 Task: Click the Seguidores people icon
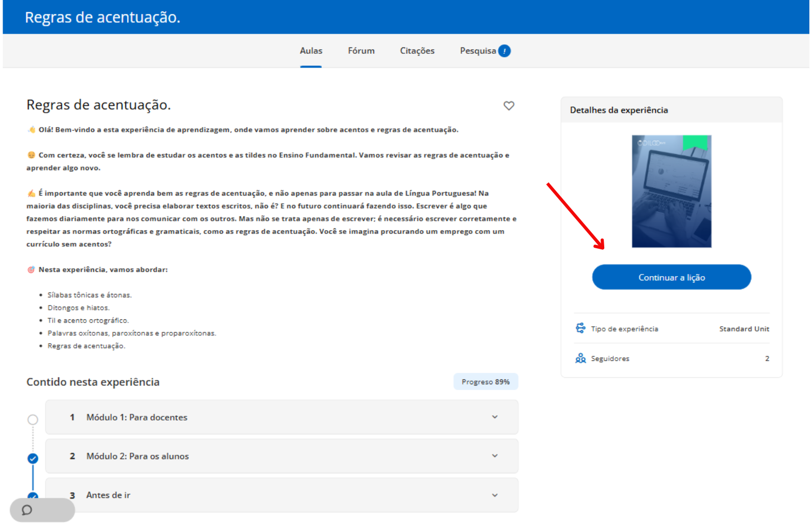pyautogui.click(x=581, y=358)
